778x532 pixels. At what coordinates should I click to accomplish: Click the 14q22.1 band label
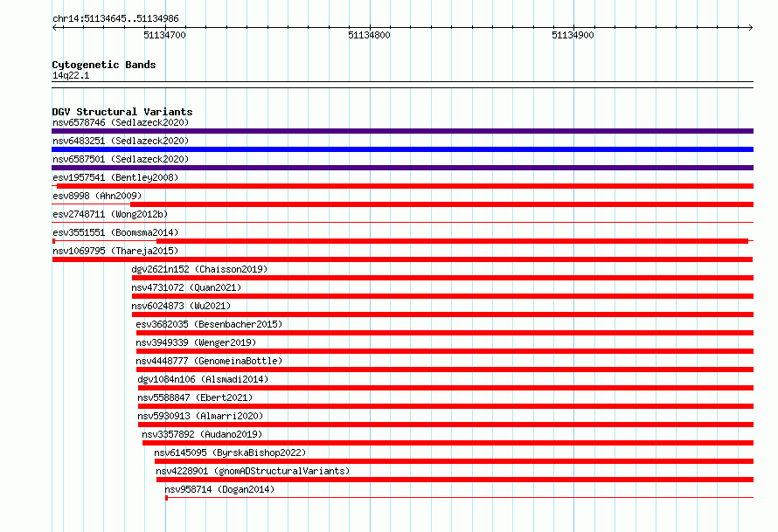click(71, 75)
